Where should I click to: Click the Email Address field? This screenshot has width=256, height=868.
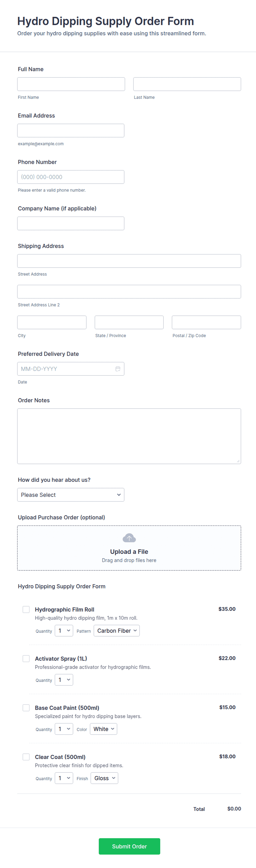click(71, 130)
